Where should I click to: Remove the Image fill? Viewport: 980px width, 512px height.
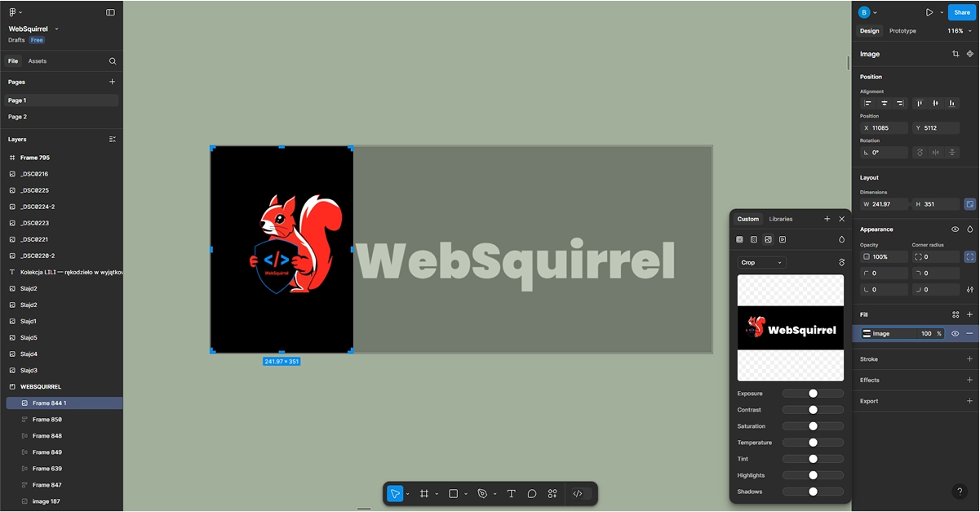[970, 333]
